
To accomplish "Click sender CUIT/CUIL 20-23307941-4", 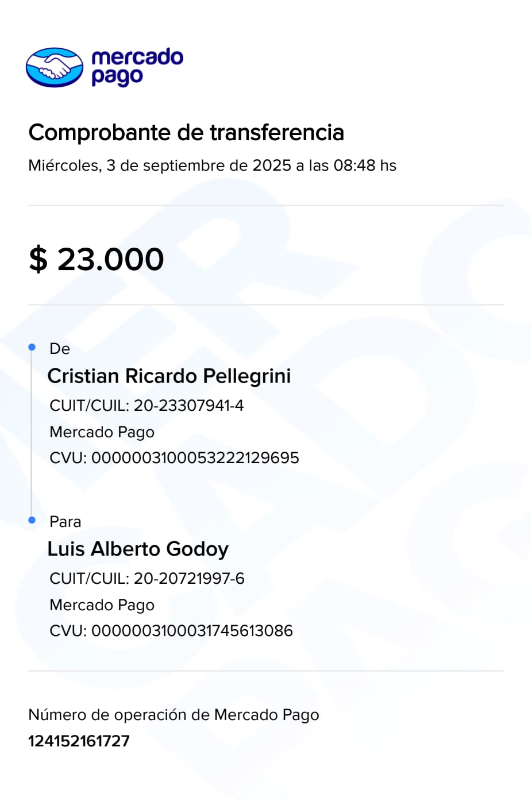I will [147, 406].
